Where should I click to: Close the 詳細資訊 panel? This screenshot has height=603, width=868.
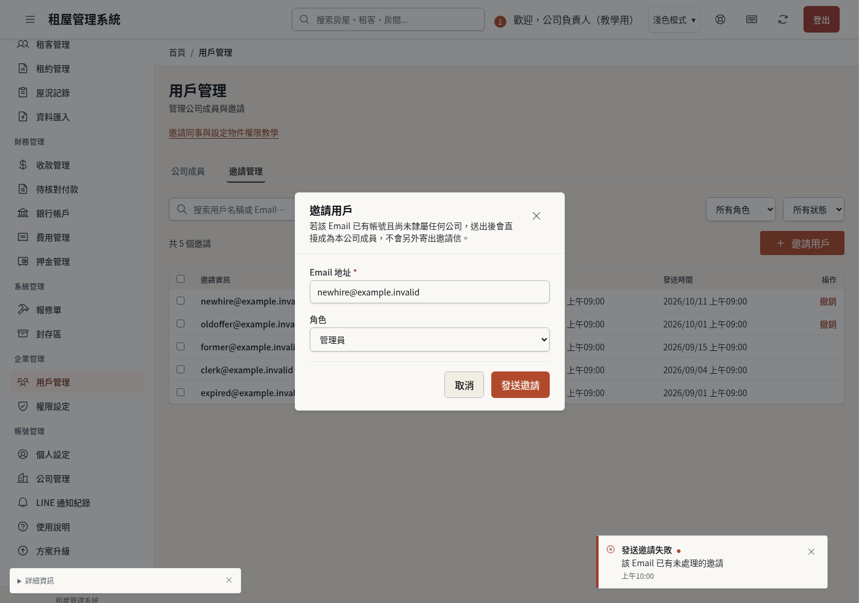[x=229, y=580]
